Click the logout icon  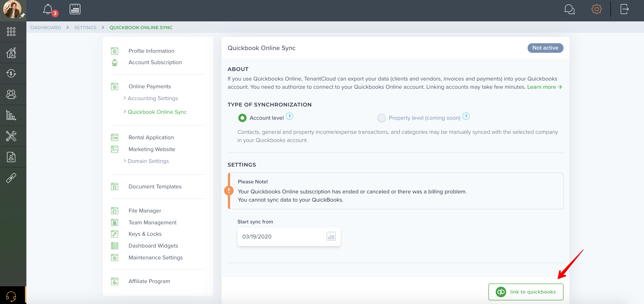[624, 9]
